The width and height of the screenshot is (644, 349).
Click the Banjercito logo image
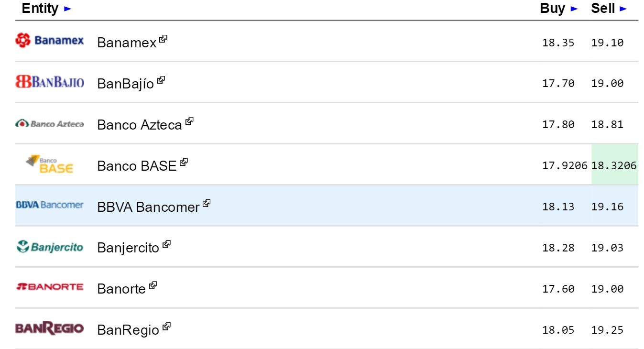50,247
